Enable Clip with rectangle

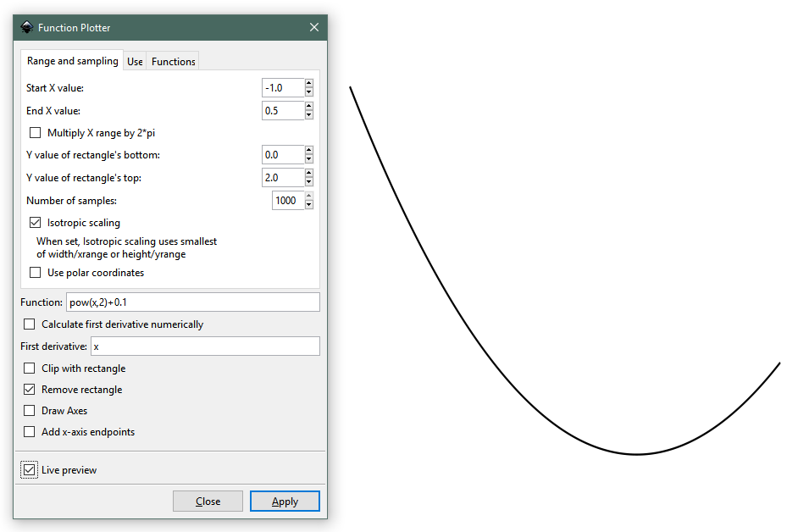29,368
